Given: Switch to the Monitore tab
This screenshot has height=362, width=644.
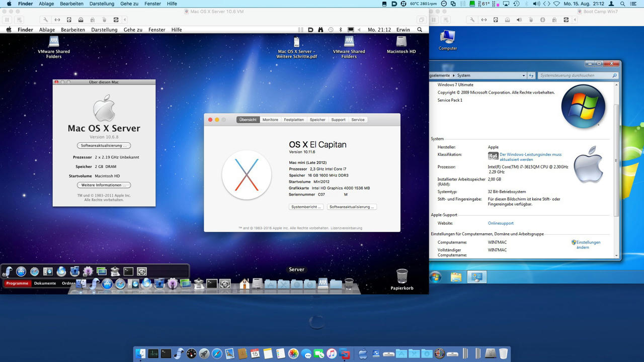Looking at the screenshot, I should click(270, 120).
